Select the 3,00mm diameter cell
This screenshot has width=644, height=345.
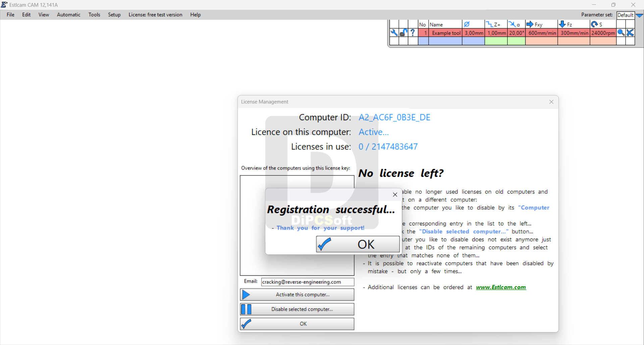click(473, 33)
